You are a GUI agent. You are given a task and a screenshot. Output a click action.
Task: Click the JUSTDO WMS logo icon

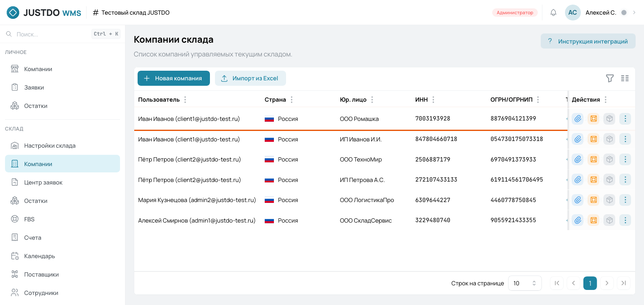[x=13, y=13]
